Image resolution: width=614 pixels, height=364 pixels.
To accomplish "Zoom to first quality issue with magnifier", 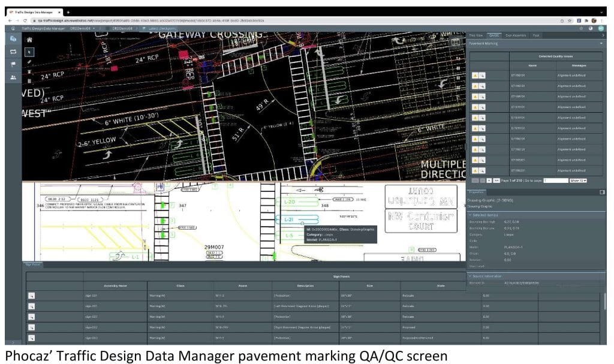I will (481, 76).
